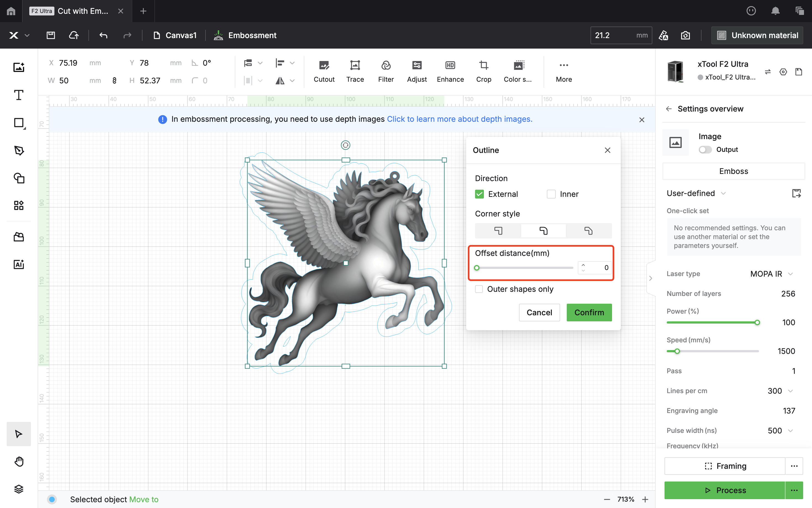The height and width of the screenshot is (508, 812).
Task: Cancel the Outline dialog
Action: (x=539, y=313)
